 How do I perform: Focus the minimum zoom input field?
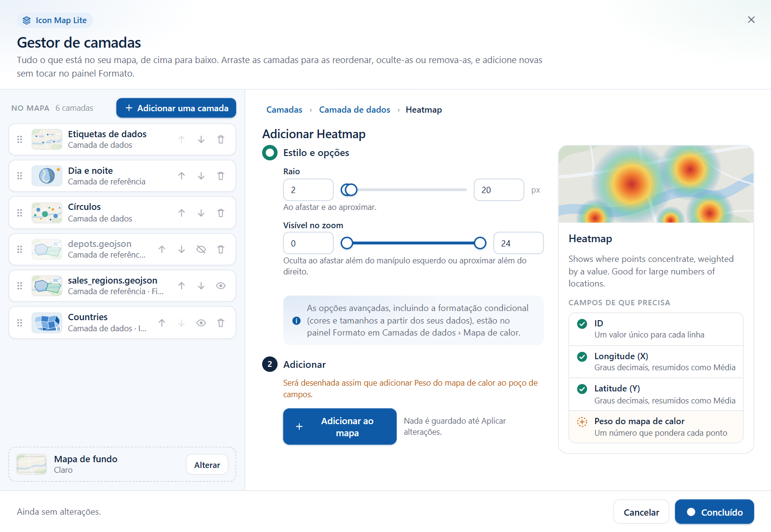(308, 243)
